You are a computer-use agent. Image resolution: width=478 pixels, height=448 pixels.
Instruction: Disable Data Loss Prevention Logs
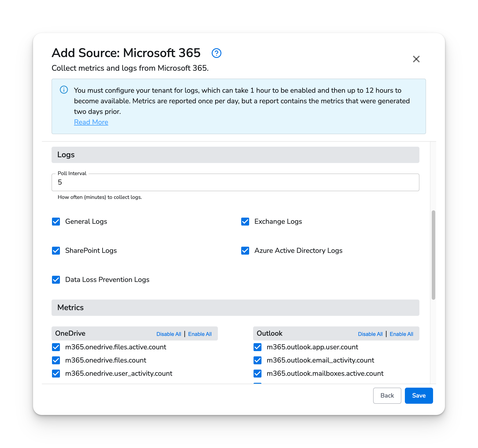coord(56,280)
